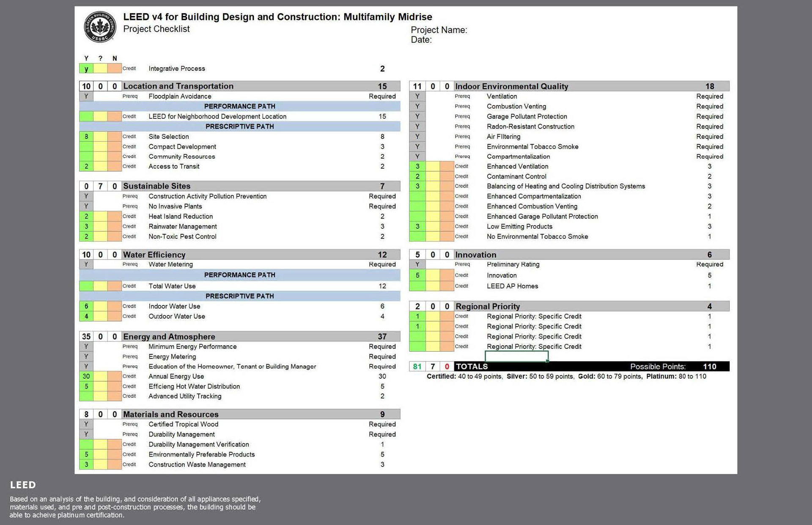812x525 pixels.
Task: Select 'Location and Transportation' section header
Action: tap(178, 86)
